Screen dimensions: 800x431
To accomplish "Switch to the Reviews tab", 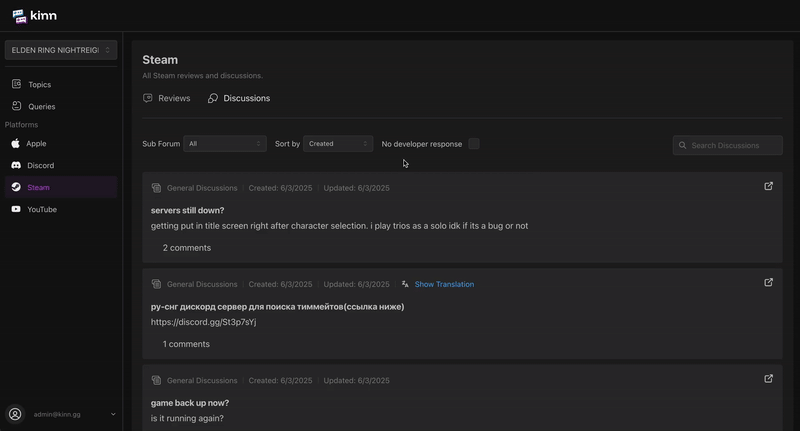I will pos(166,98).
